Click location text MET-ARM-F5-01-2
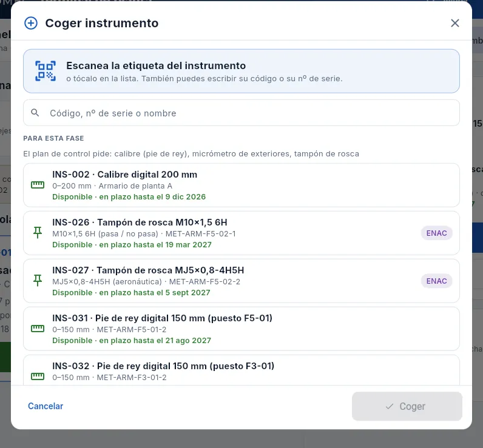This screenshot has width=483, height=448. 132,330
